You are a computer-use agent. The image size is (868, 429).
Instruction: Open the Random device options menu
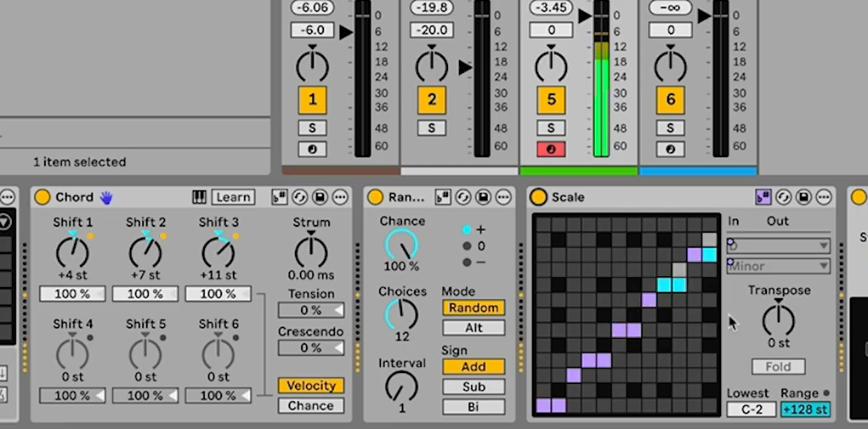[503, 197]
